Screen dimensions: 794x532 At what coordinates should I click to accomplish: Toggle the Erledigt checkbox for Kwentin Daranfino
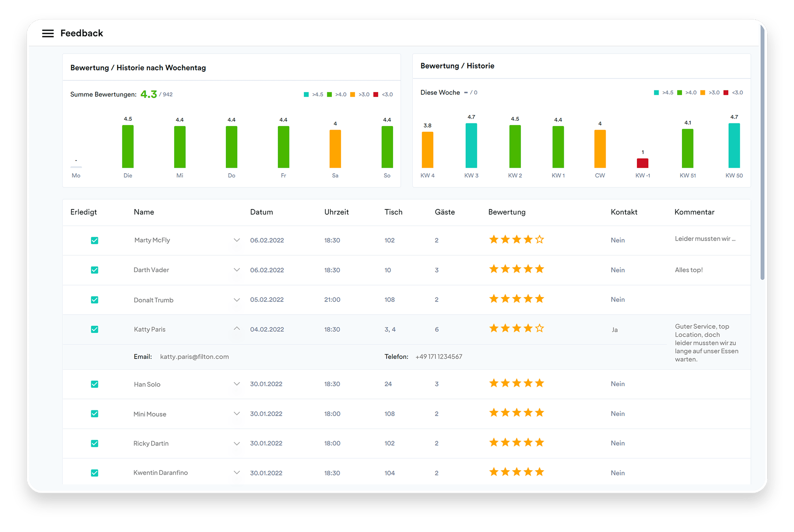click(94, 473)
